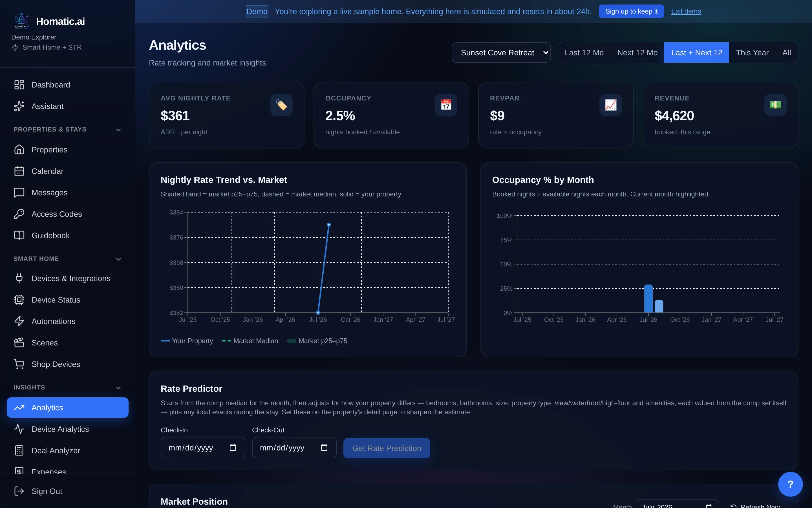Click the Sign Out link
The image size is (812, 508).
click(x=67, y=491)
